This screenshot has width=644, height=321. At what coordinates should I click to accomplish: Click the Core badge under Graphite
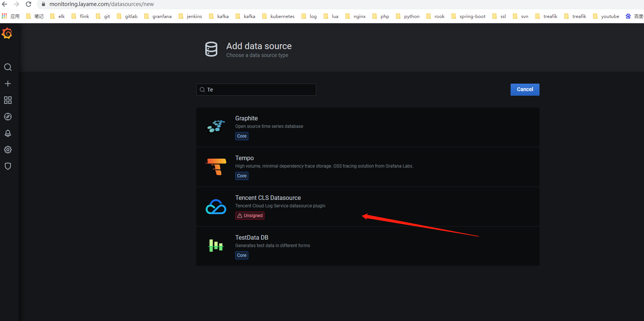[x=242, y=136]
